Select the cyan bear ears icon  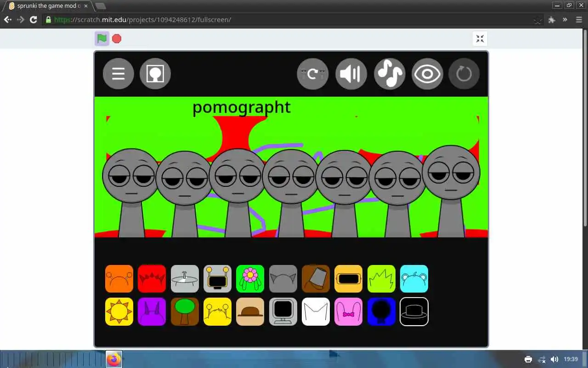(414, 279)
